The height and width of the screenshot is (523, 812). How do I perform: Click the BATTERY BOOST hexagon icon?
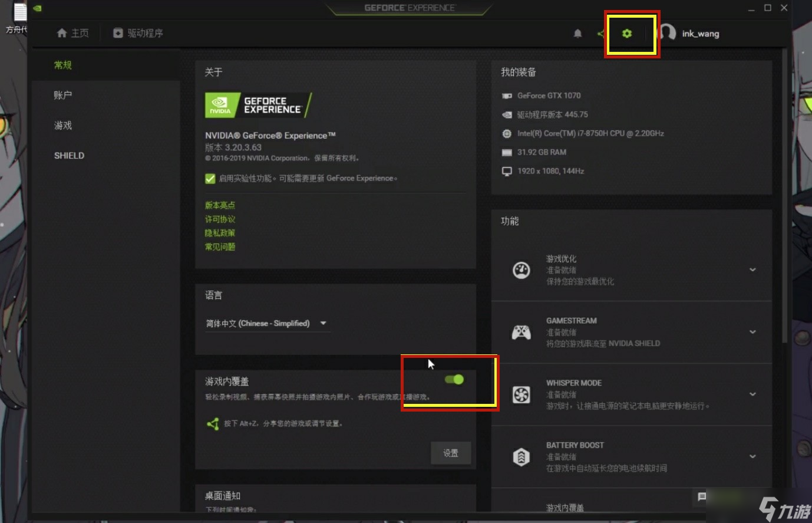point(521,456)
